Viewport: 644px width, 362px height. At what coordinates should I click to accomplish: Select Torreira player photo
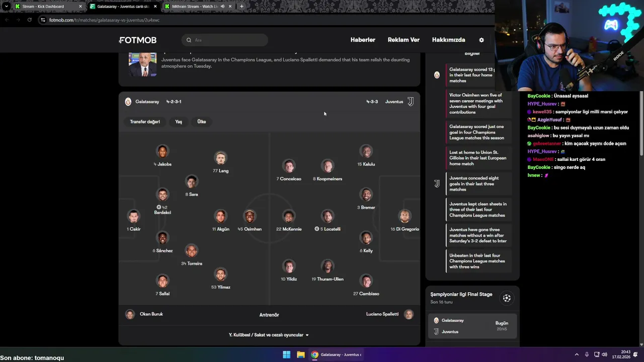[191, 250]
